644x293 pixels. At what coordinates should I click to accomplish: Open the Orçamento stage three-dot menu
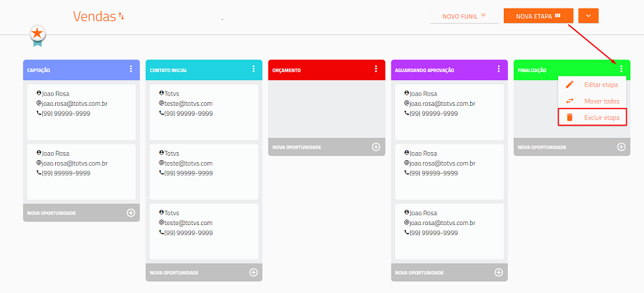pyautogui.click(x=376, y=69)
